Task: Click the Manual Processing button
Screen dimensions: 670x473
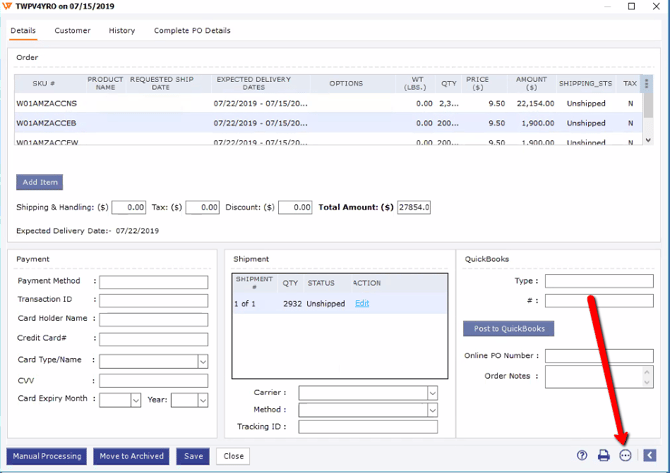Action: click(x=47, y=456)
